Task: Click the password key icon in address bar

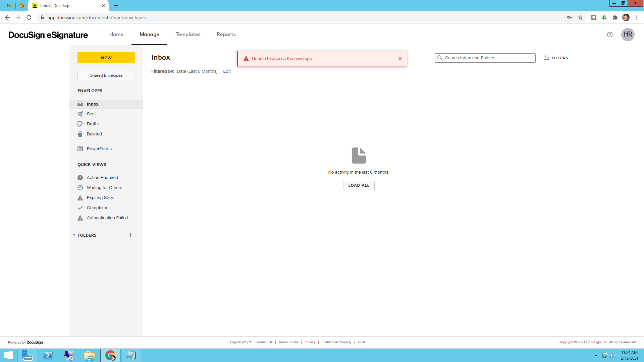Action: [x=570, y=17]
